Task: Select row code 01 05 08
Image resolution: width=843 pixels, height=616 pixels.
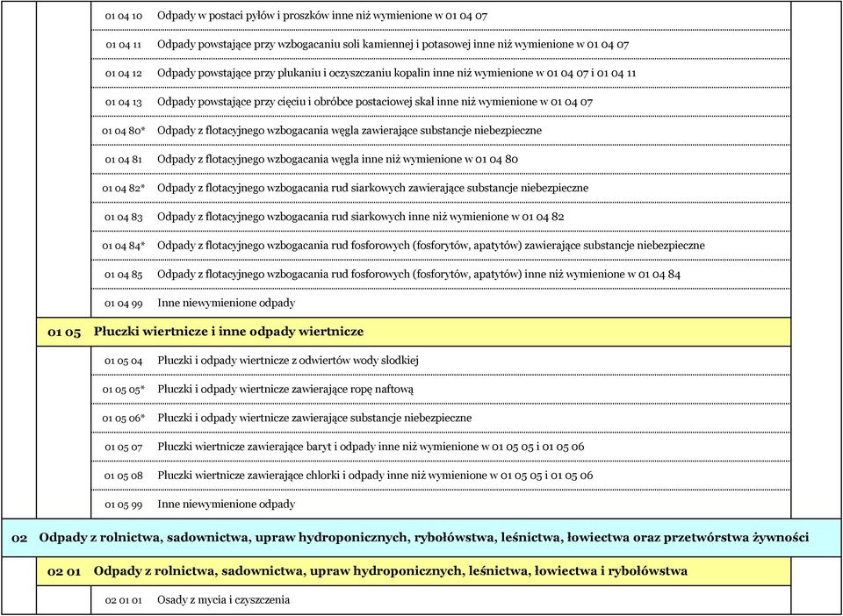Action: 124,476
